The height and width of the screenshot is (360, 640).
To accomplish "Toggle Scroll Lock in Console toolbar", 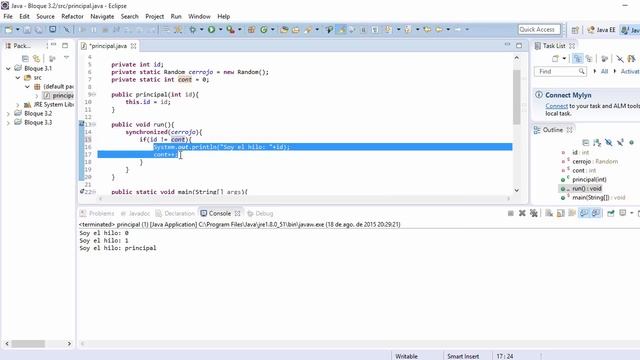I will tap(561, 213).
